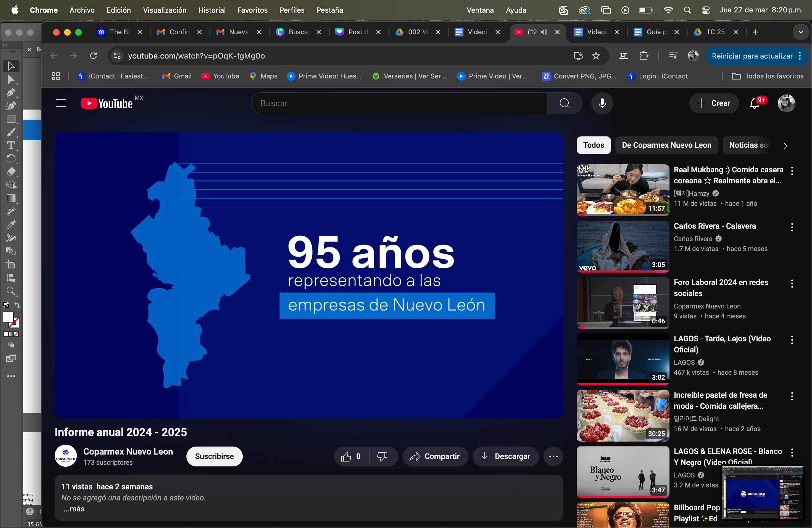Open more actions ellipsis beside Descargar
Viewport: 812px width, 528px height.
pyautogui.click(x=553, y=456)
